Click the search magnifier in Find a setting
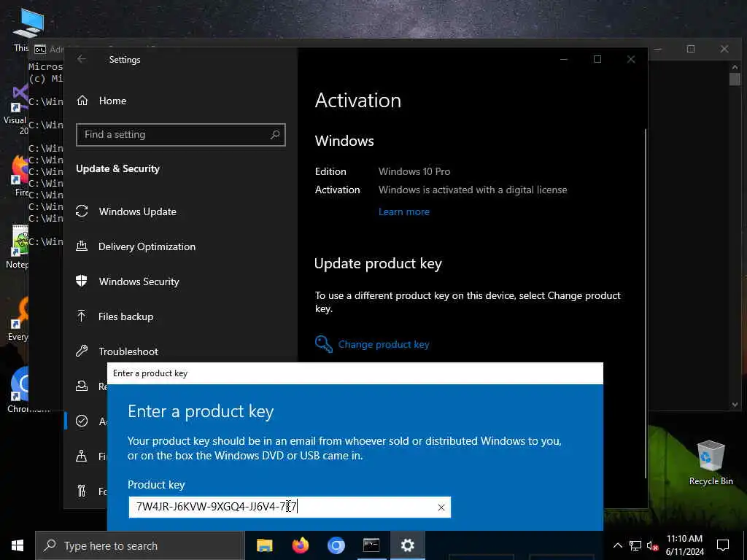 pos(275,135)
